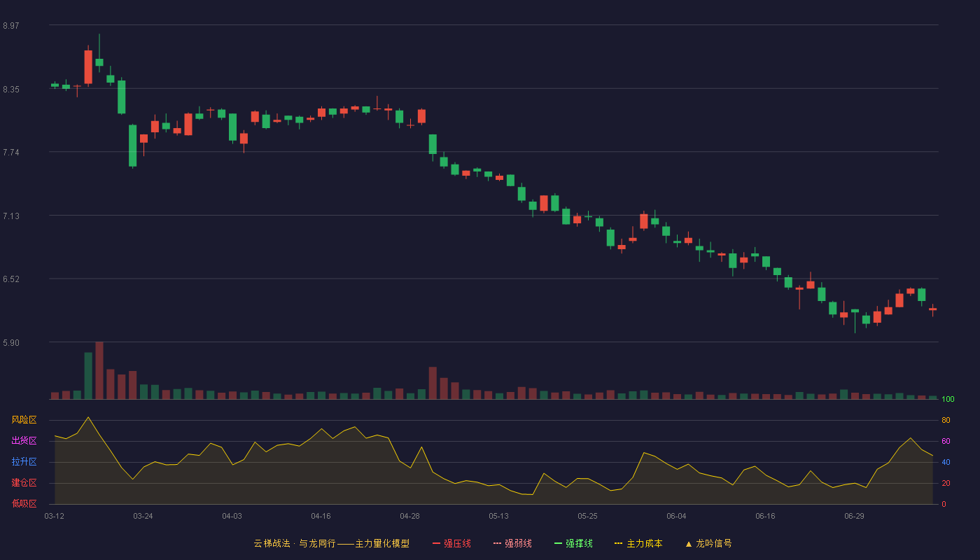Toggle the 强弱线 legend item
Image resolution: width=980 pixels, height=560 pixels.
(512, 543)
